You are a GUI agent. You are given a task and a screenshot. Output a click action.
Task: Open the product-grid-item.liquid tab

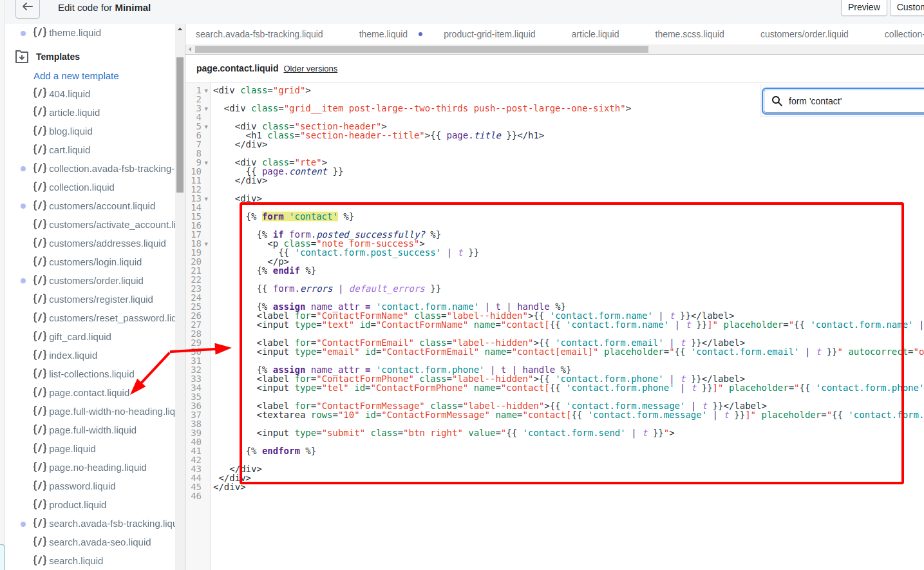(489, 34)
